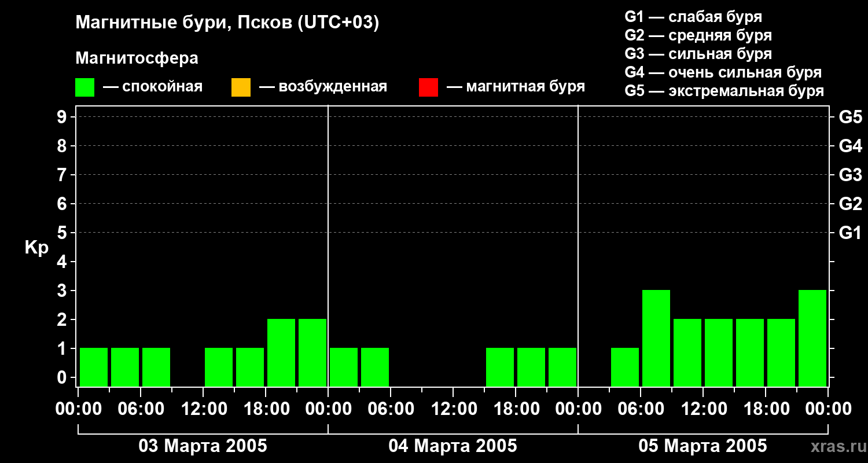Click the '— возбужденная' legend label

323,87
